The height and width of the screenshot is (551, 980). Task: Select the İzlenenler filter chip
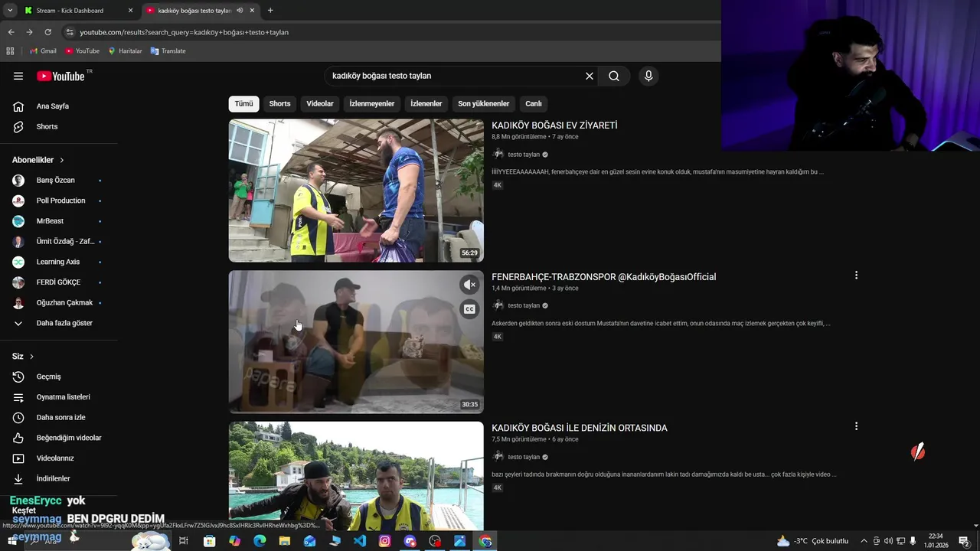pos(426,103)
